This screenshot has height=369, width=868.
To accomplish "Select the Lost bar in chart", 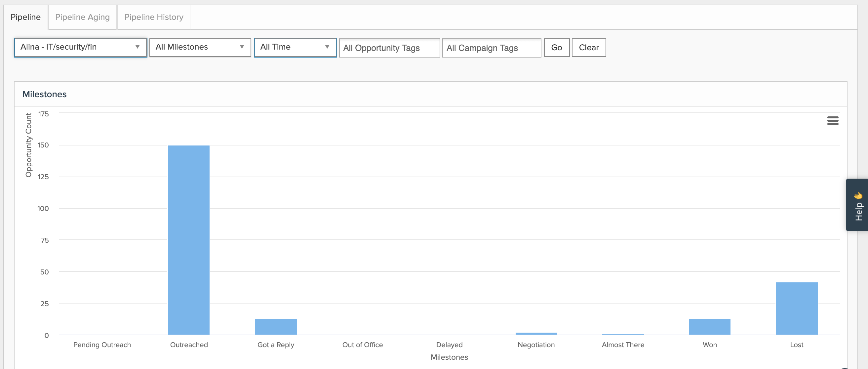I will (797, 308).
